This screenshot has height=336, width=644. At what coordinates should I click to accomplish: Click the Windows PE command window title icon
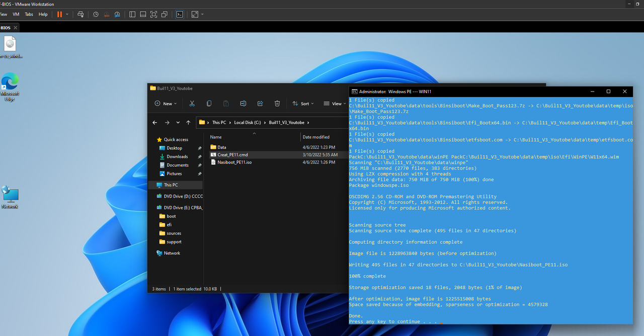(x=354, y=92)
